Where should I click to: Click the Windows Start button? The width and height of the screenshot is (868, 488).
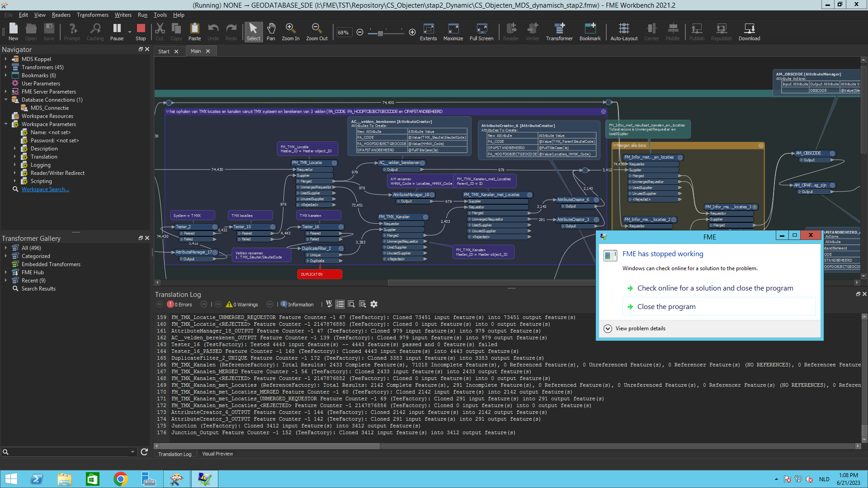tap(11, 479)
